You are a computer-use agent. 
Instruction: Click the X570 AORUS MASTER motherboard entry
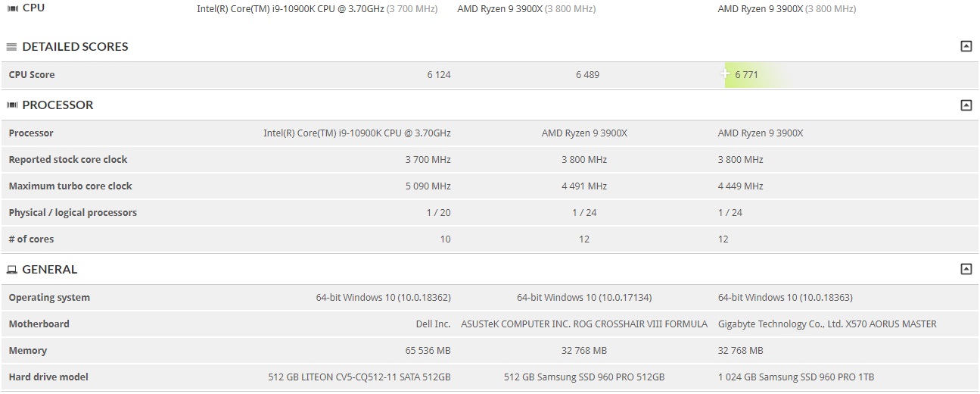[827, 324]
